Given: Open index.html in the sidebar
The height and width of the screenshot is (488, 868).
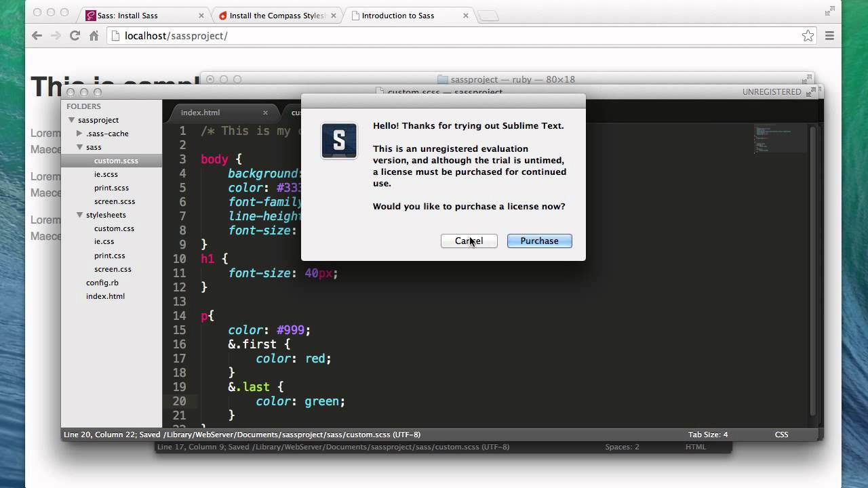Looking at the screenshot, I should coord(105,296).
